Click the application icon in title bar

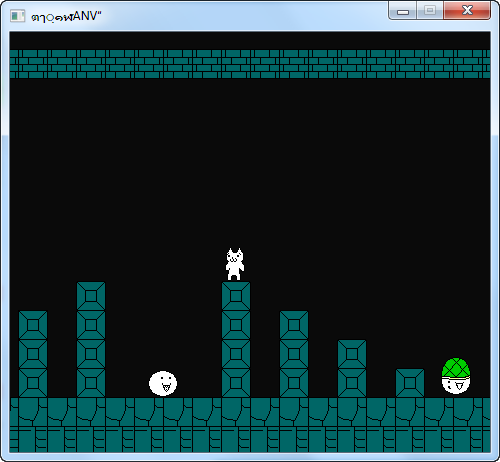(17, 16)
